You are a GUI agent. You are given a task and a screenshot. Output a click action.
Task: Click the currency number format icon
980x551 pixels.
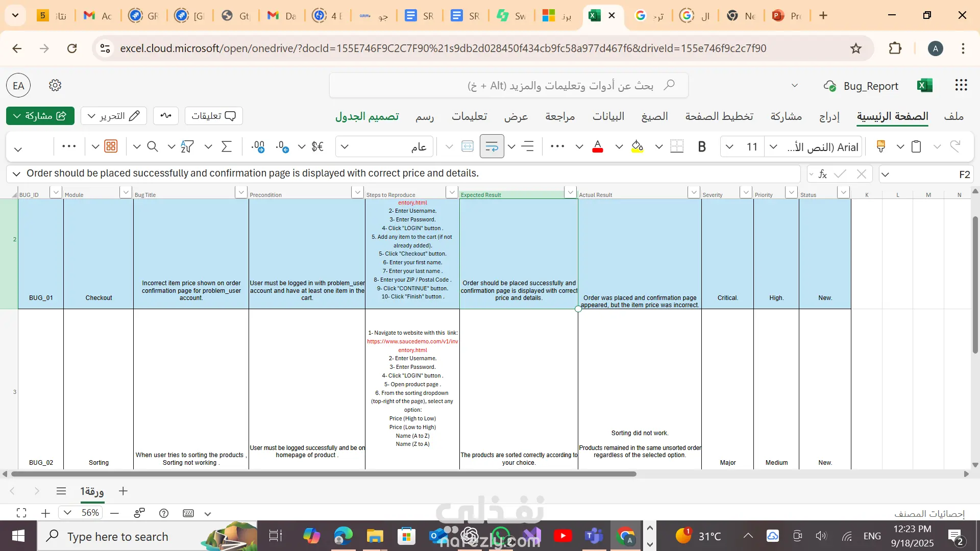(x=317, y=147)
